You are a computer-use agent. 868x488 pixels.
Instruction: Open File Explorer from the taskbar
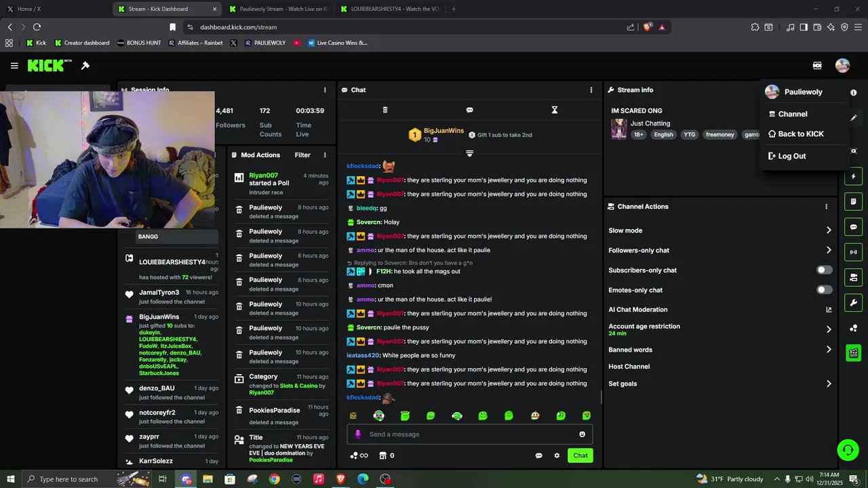pyautogui.click(x=208, y=479)
